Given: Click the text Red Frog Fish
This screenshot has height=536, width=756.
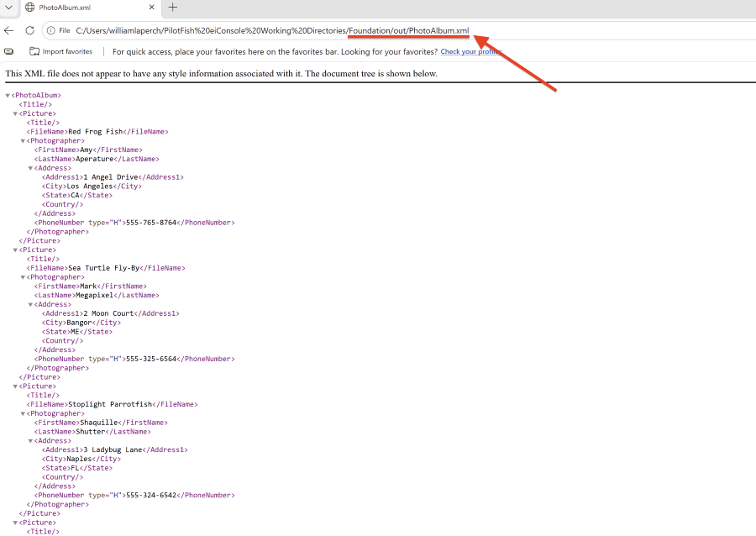Looking at the screenshot, I should [96, 132].
